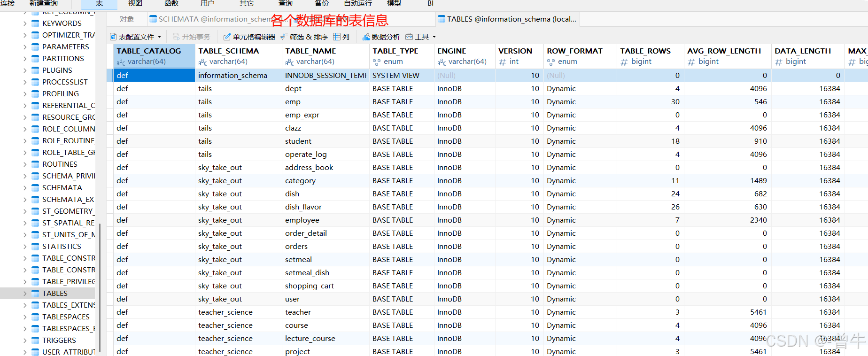Image resolution: width=868 pixels, height=356 pixels.
Task: Select the INNODB_SESSION_TEMP table name cell
Action: [325, 75]
